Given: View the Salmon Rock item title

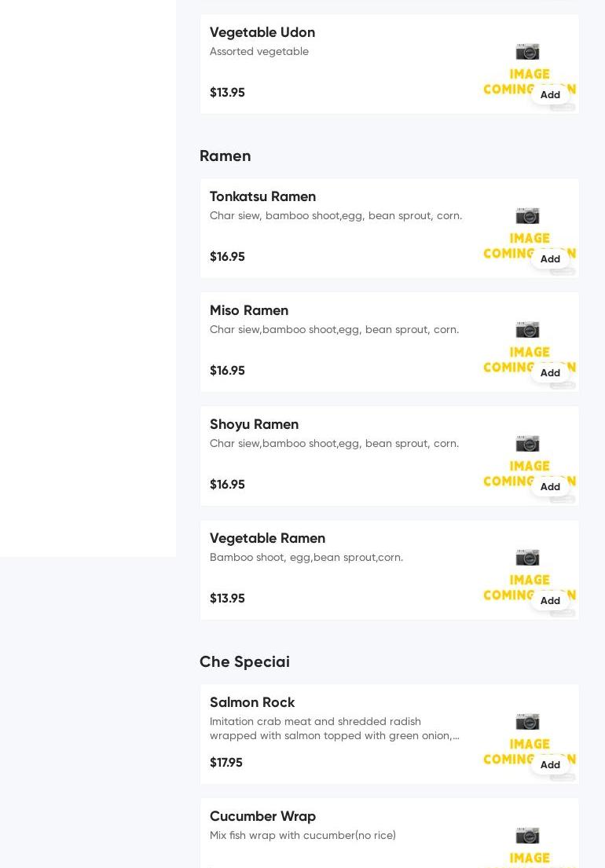Looking at the screenshot, I should [251, 702].
